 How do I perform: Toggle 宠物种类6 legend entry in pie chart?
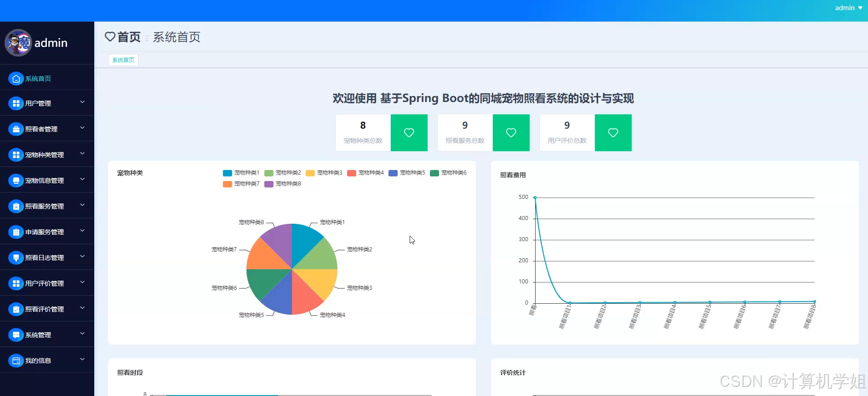(448, 173)
